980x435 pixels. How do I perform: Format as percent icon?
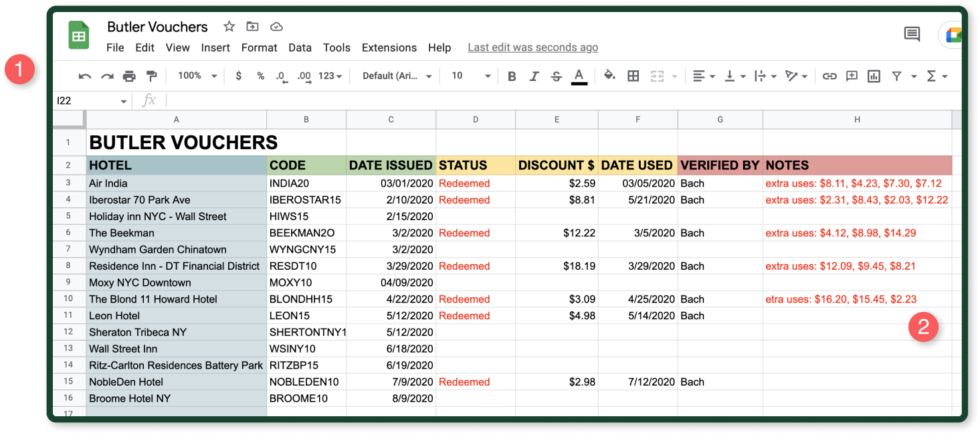tap(261, 76)
